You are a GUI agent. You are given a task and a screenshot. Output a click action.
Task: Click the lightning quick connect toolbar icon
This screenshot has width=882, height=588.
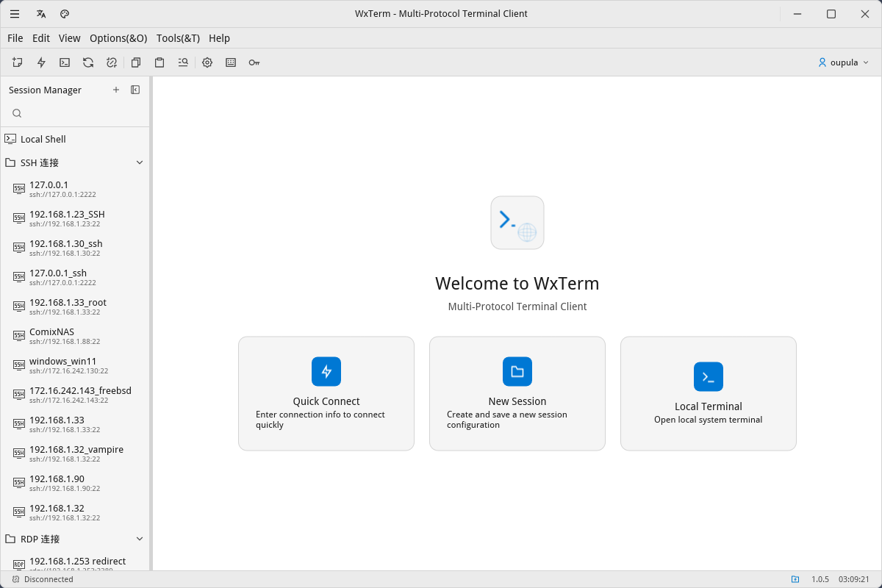41,62
